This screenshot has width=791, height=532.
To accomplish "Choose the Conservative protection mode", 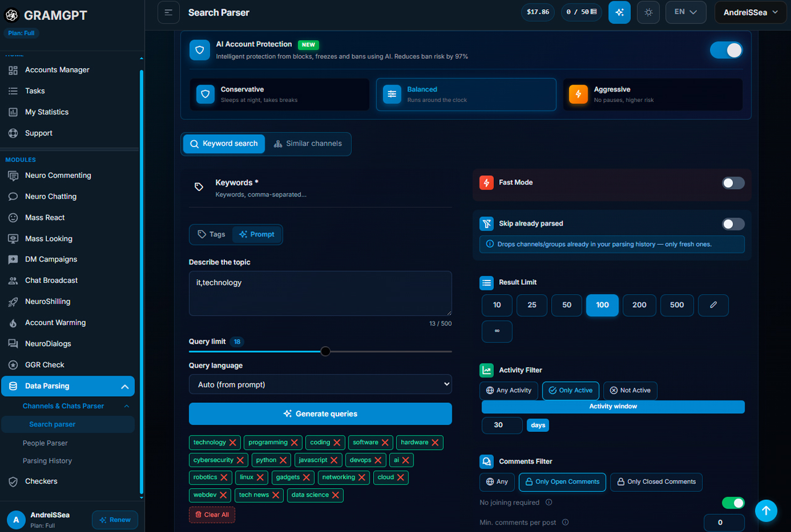I will [279, 94].
